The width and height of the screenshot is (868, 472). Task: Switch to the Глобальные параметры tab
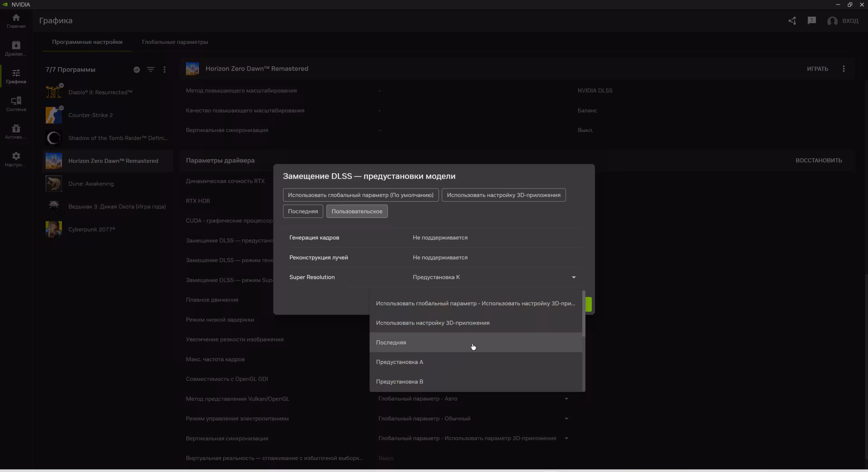175,42
